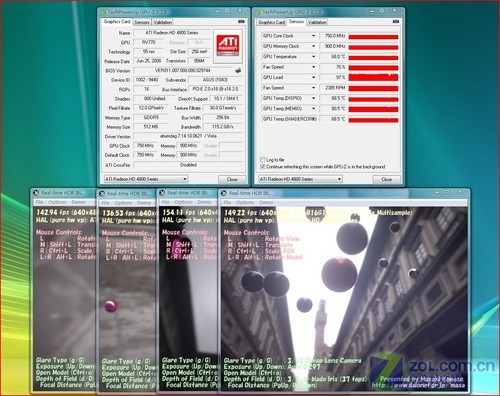The width and height of the screenshot is (500, 396).
Task: Click the ATI Radeon logo image
Action: [x=228, y=46]
